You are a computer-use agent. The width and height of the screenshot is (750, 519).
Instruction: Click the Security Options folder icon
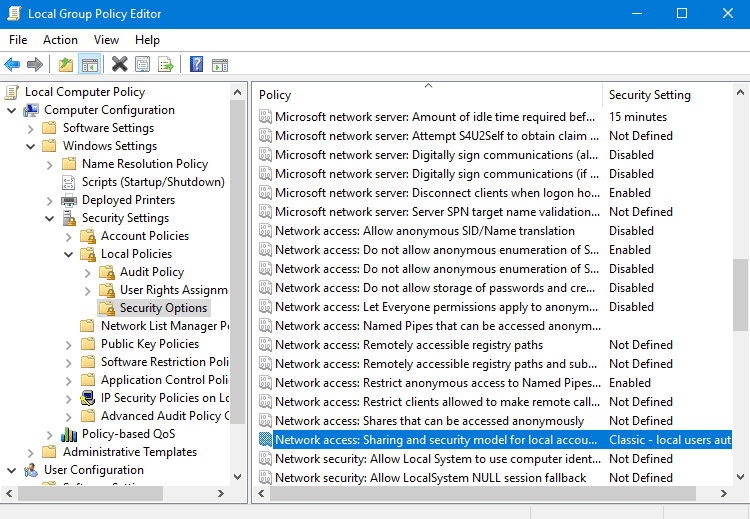pos(107,308)
